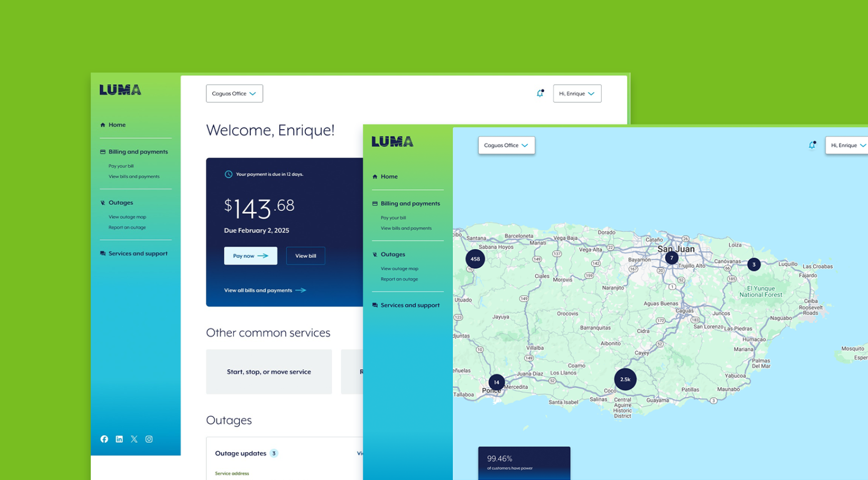Click the 458 outage cluster on map
The image size is (868, 480).
tap(475, 259)
